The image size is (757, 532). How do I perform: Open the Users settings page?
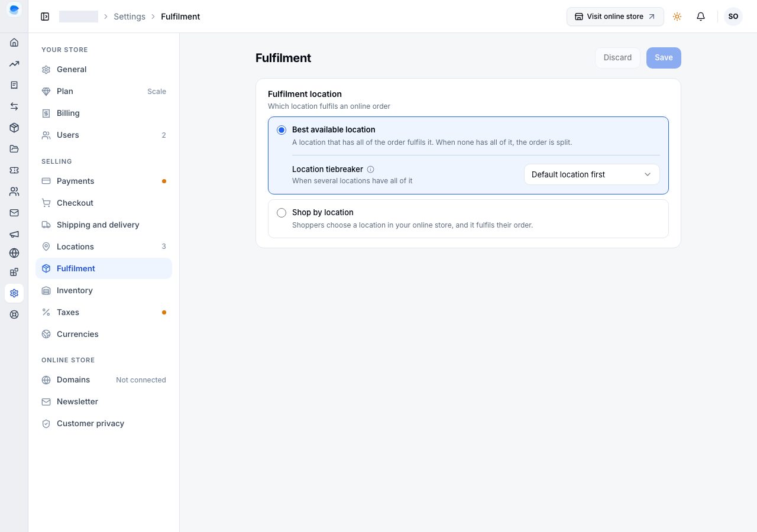[x=103, y=135]
